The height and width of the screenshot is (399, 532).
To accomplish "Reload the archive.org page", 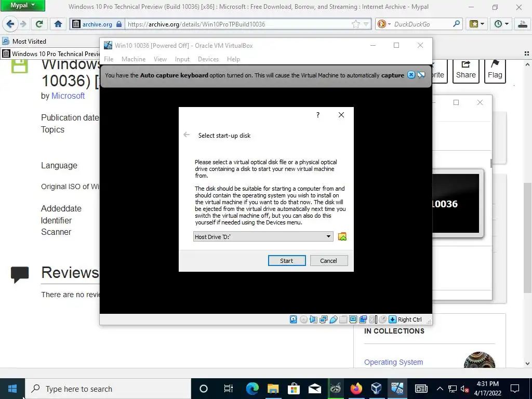I will pyautogui.click(x=39, y=24).
